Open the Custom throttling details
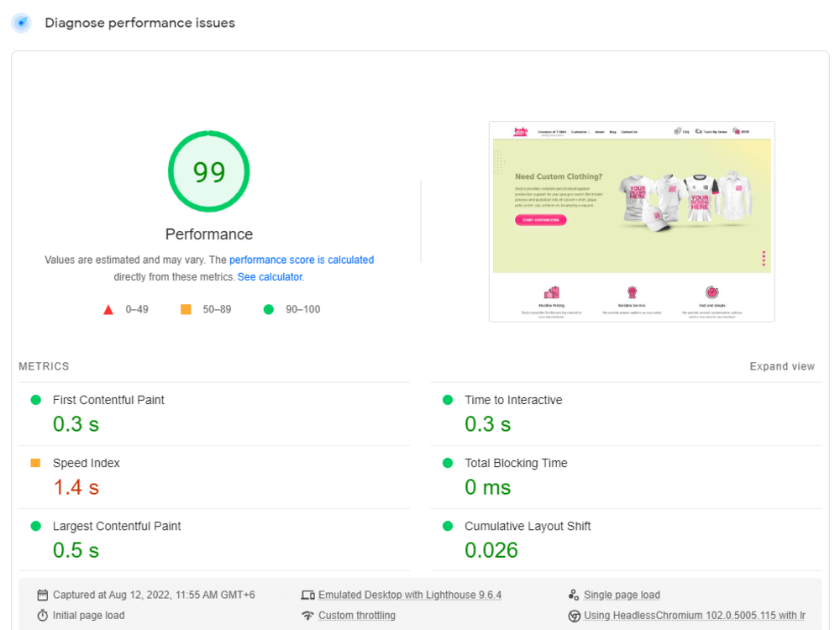Screen dimensions: 840x630 (x=357, y=616)
